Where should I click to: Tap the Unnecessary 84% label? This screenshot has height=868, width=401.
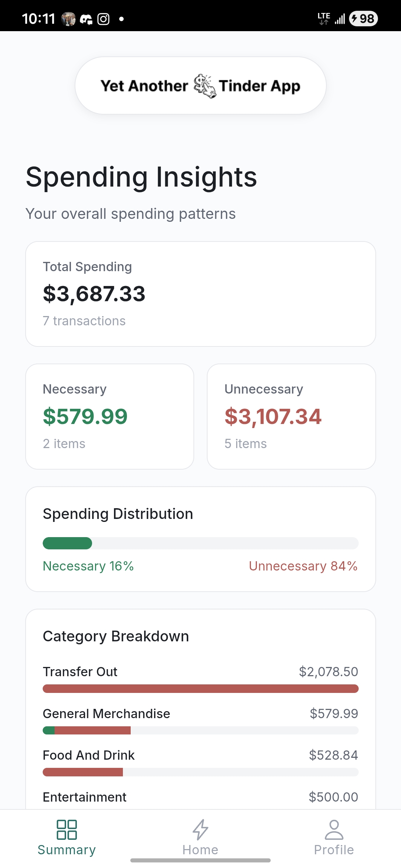tap(303, 566)
